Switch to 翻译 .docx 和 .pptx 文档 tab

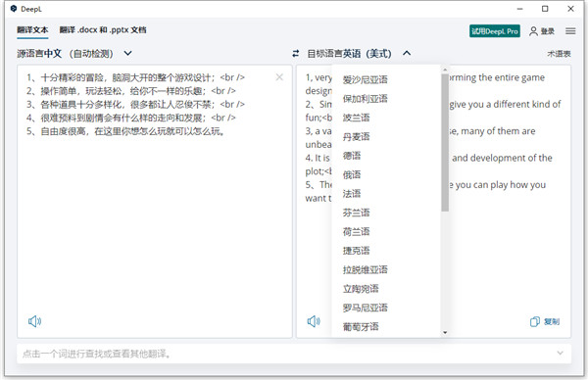(103, 30)
